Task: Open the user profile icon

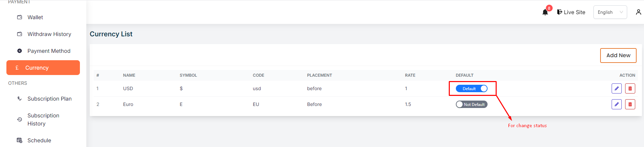Action: coord(638,12)
